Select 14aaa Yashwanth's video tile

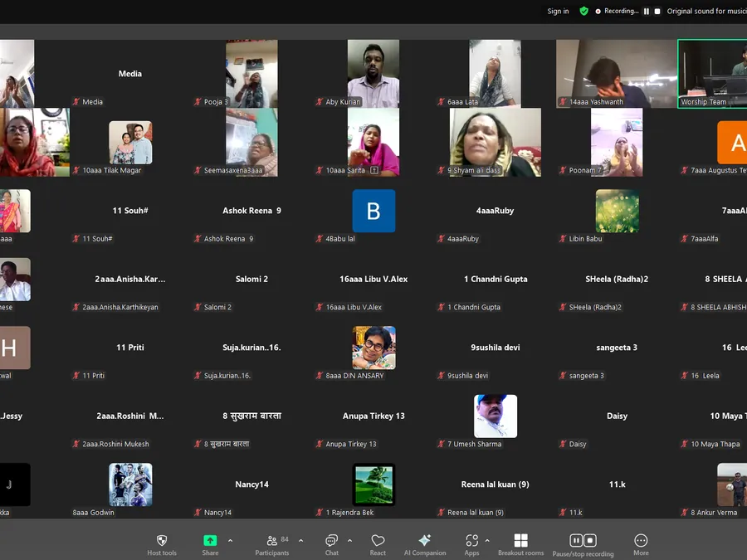tap(617, 74)
